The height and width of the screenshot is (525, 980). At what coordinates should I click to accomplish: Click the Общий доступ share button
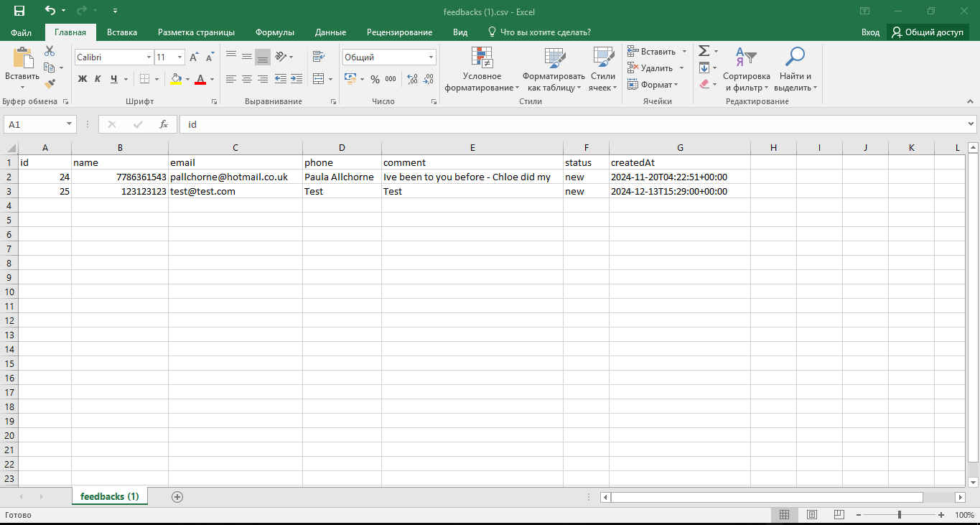928,32
